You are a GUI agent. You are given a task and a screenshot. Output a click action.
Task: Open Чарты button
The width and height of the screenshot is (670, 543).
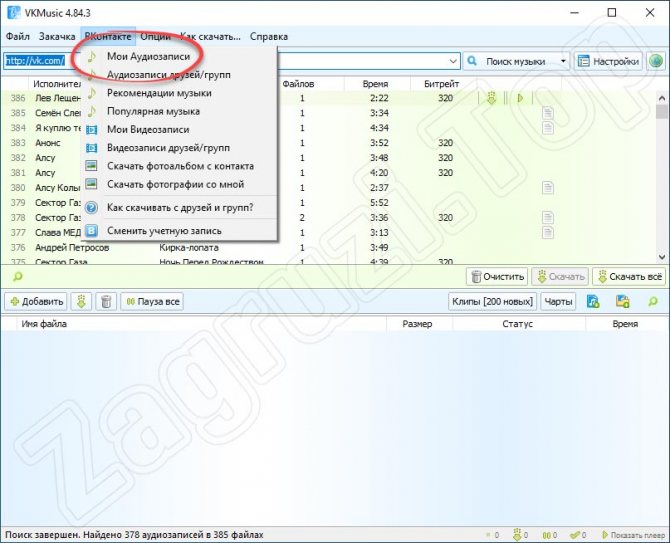[558, 302]
